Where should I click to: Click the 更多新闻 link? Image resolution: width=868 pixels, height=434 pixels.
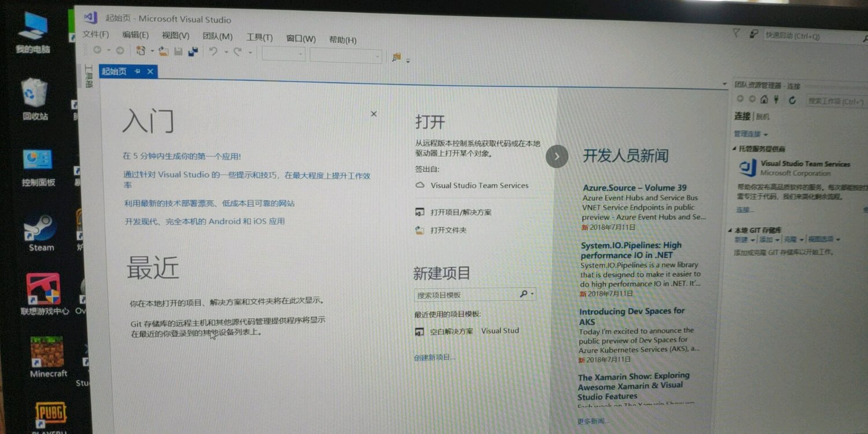[593, 421]
